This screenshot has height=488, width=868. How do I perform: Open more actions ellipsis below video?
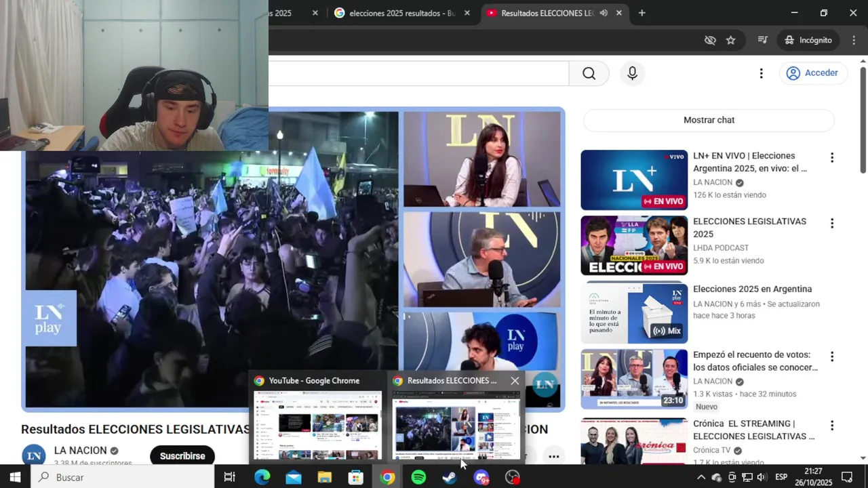point(553,456)
